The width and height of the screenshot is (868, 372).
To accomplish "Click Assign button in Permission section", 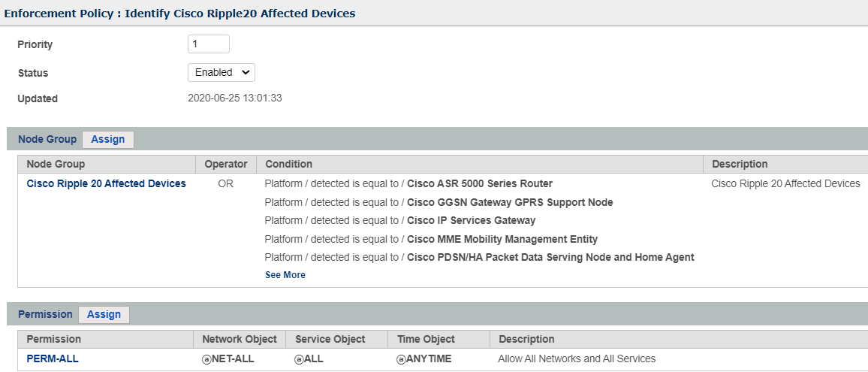I will [104, 315].
